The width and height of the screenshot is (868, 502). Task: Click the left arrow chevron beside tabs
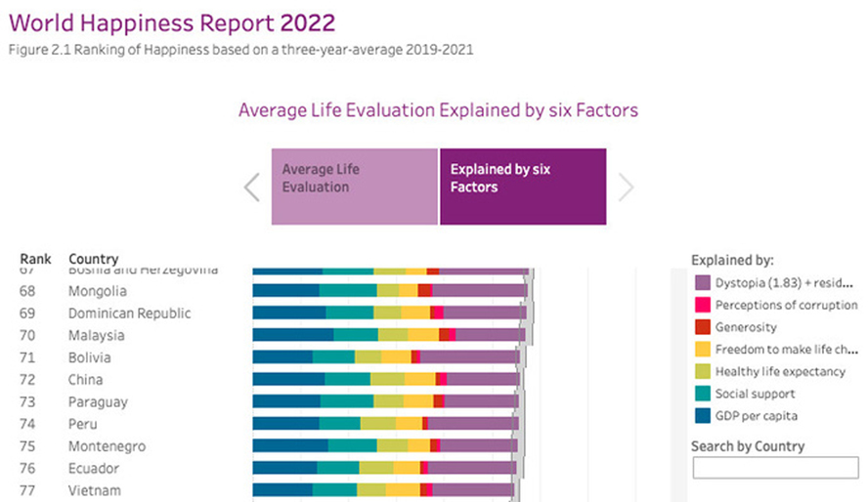tap(252, 188)
